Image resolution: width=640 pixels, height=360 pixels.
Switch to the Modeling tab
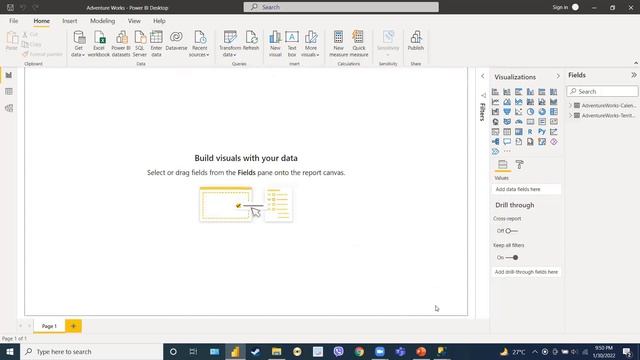click(x=102, y=21)
